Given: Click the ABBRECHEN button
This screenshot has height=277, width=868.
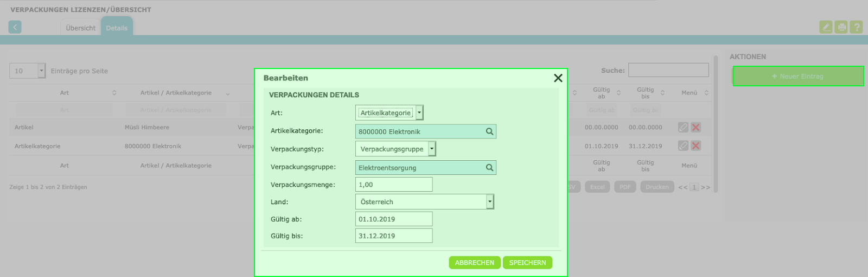Looking at the screenshot, I should click(x=474, y=262).
